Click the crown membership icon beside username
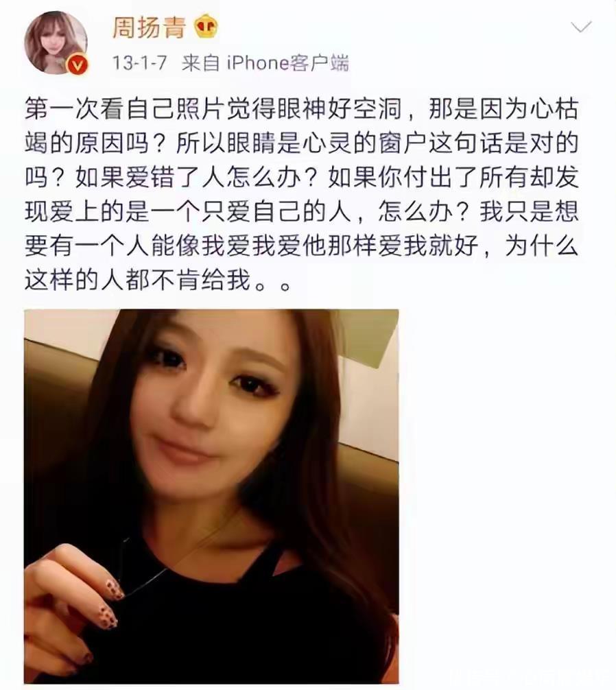This screenshot has width=616, height=690. [x=206, y=27]
